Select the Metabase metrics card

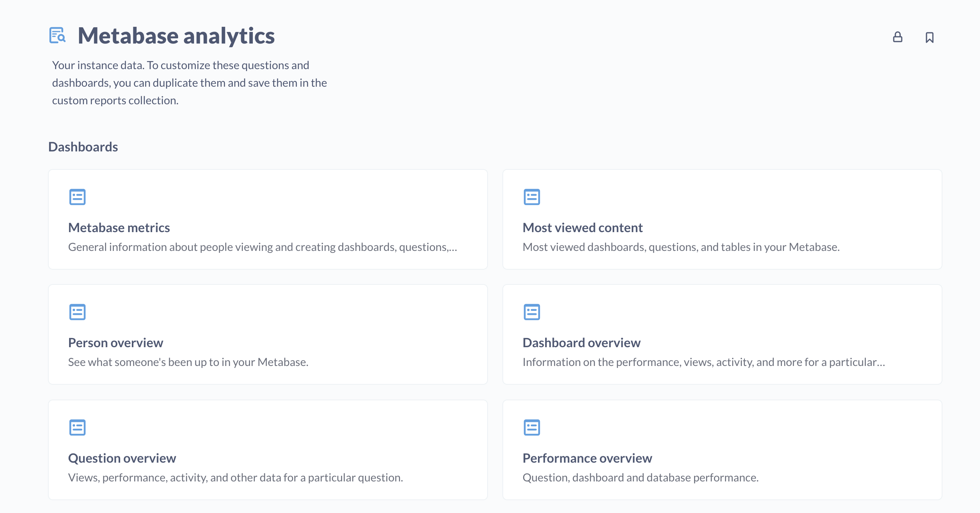[x=268, y=219]
